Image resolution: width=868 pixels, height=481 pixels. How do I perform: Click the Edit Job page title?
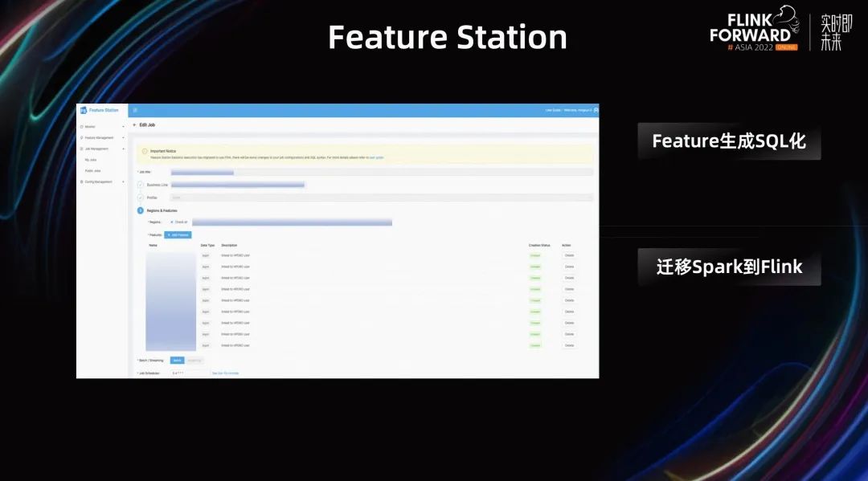(x=147, y=125)
